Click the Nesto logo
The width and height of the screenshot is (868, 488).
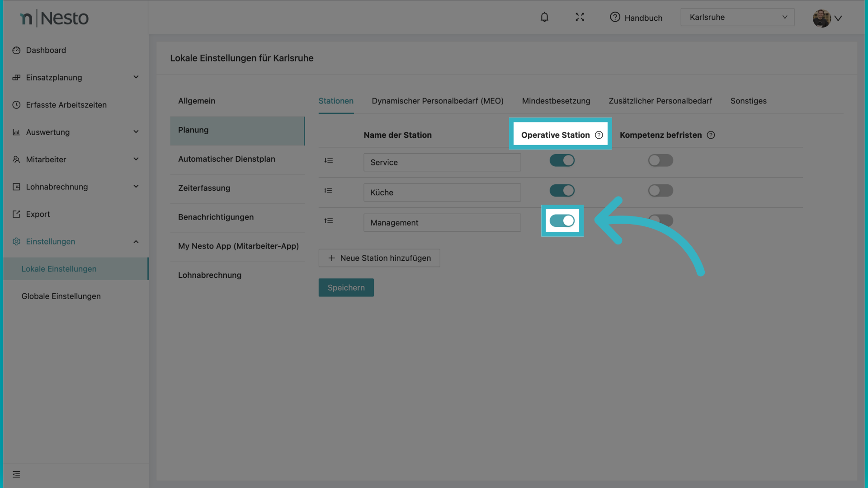54,18
